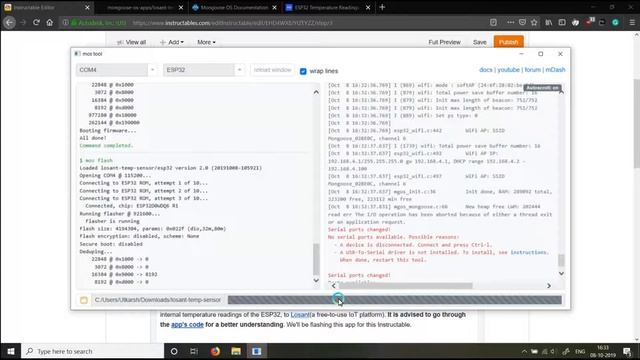Click the mos tool taskbar icon

pos(256,351)
